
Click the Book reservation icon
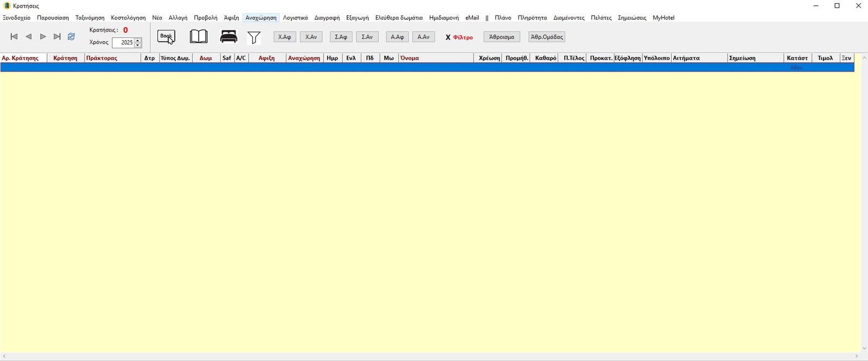(x=166, y=37)
